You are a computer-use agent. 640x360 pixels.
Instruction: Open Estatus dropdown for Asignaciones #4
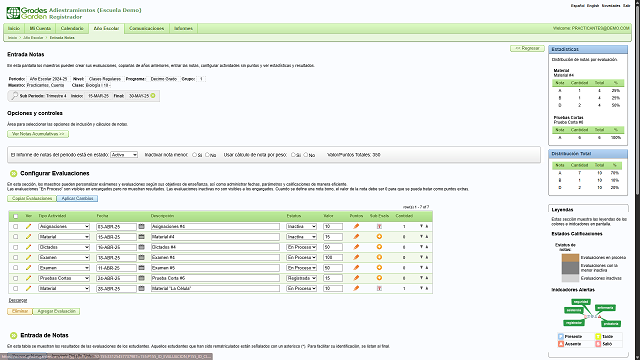point(301,227)
